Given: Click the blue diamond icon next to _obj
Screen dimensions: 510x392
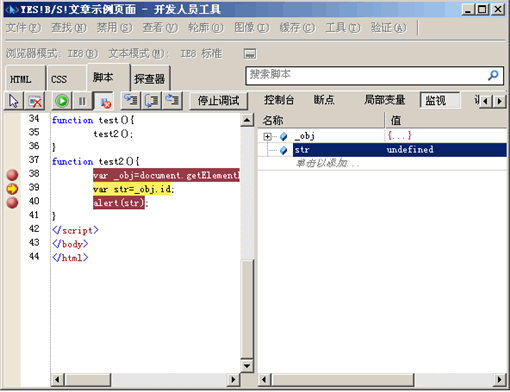Looking at the screenshot, I should 284,136.
